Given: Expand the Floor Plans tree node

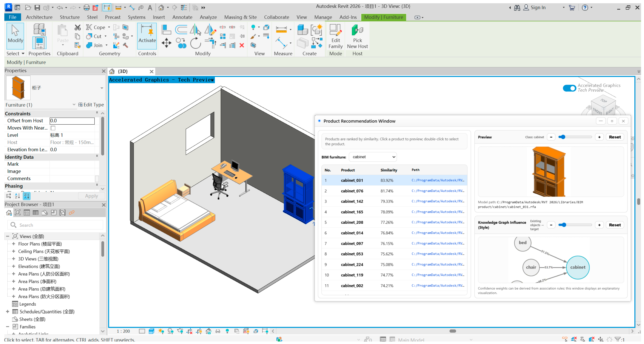Looking at the screenshot, I should coord(13,244).
